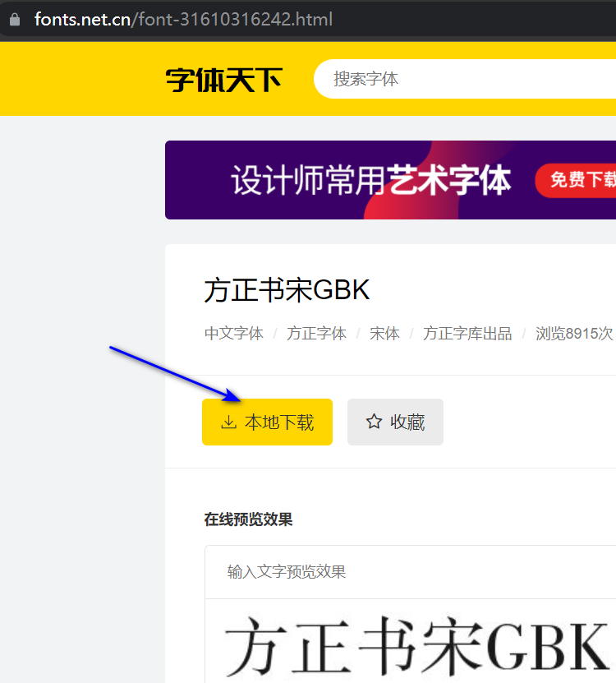The height and width of the screenshot is (683, 616).
Task: Click the 收藏 favorite button
Action: (x=395, y=422)
